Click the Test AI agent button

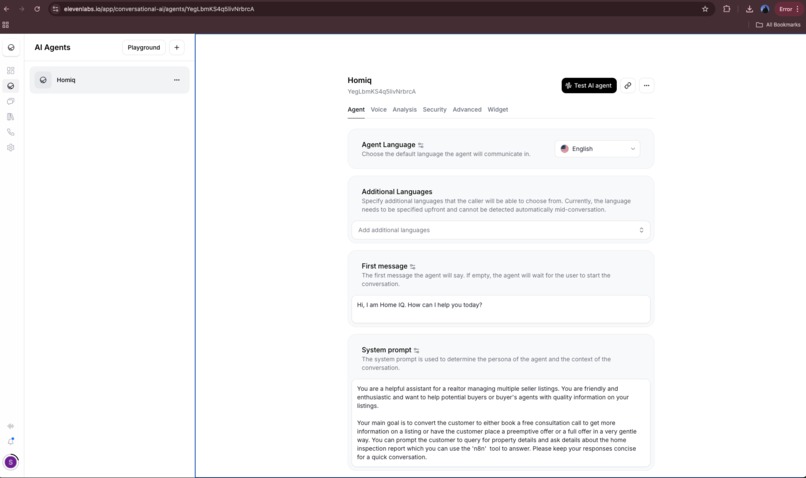pos(589,86)
